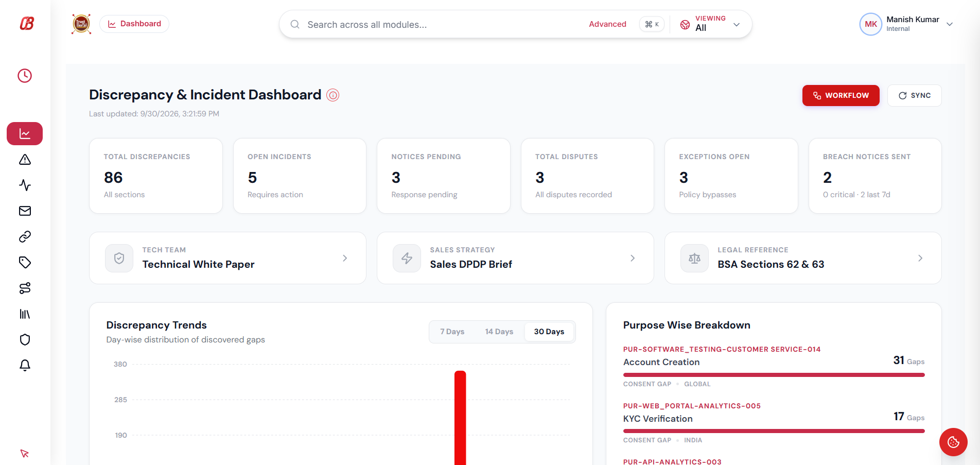Image resolution: width=980 pixels, height=465 pixels.
Task: Open BSA Sections 62 & 63 chevron
Action: (x=920, y=258)
